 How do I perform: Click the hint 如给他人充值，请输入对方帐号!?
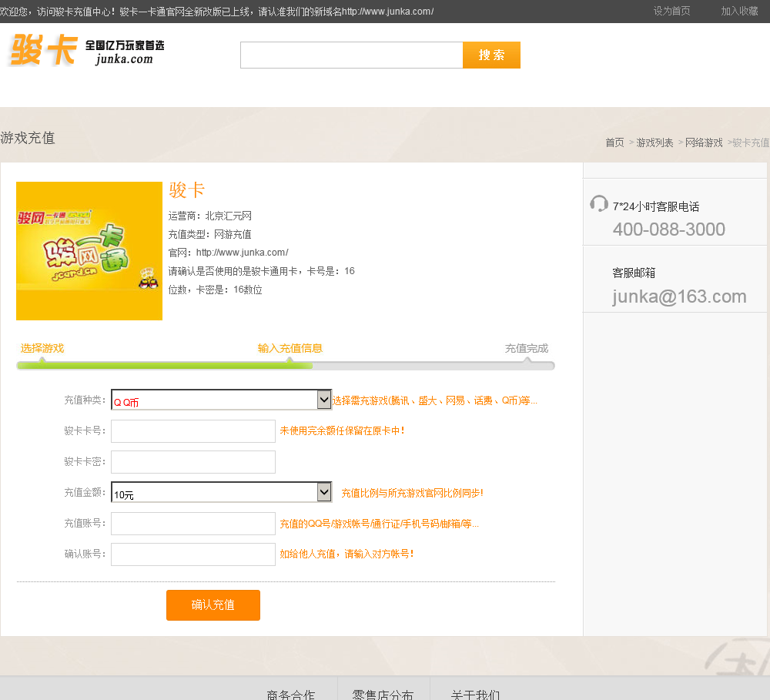pos(346,554)
